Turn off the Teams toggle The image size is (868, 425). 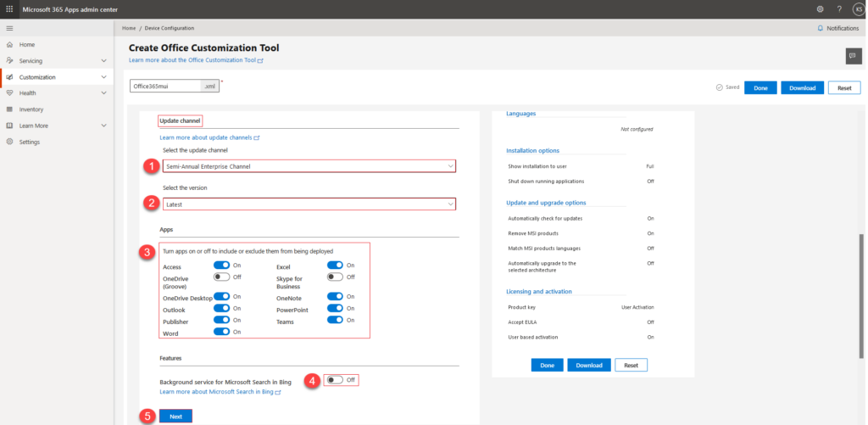(335, 320)
